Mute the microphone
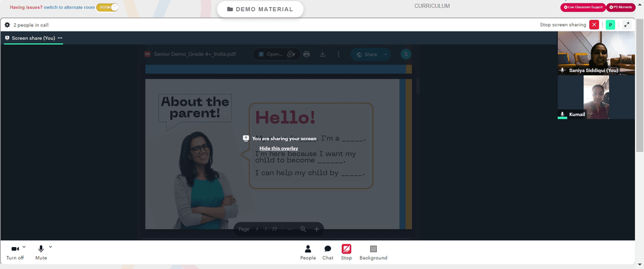The width and height of the screenshot is (644, 269). coord(41,252)
